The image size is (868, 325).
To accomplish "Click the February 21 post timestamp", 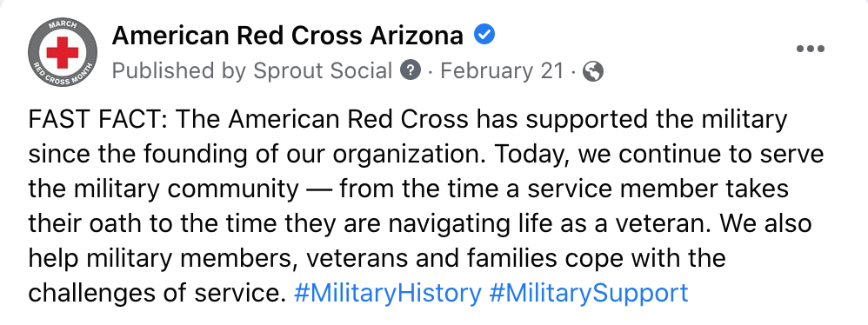I will point(502,70).
